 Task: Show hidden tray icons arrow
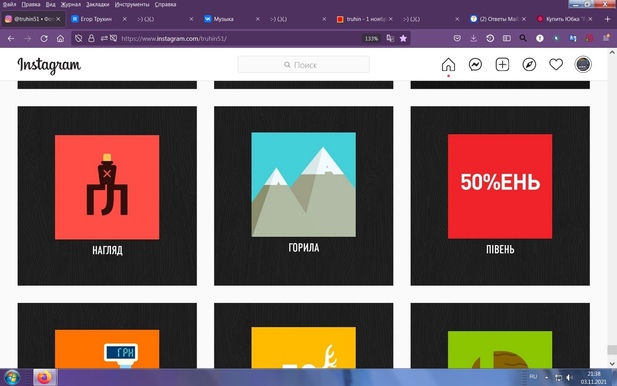point(547,378)
